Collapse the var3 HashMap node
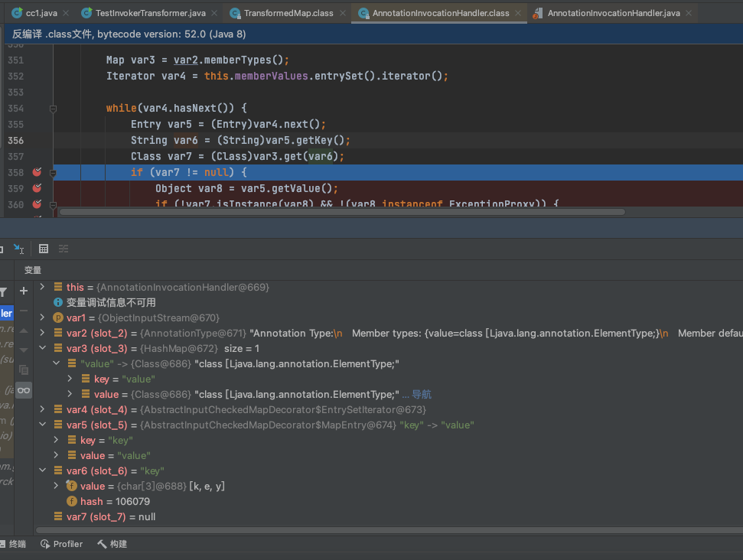 pyautogui.click(x=42, y=348)
